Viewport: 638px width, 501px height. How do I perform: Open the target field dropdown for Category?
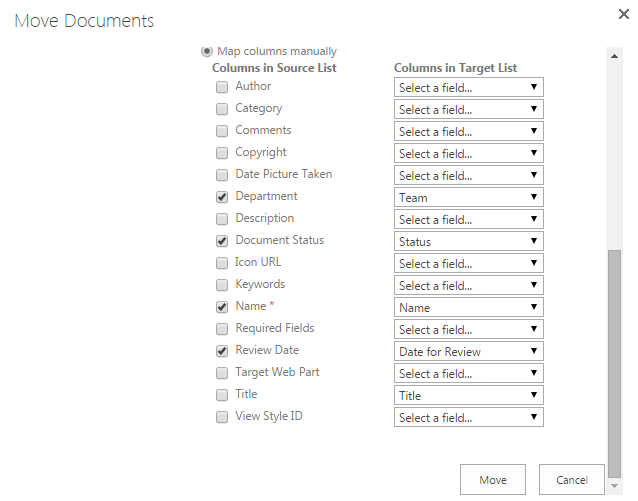pyautogui.click(x=468, y=109)
